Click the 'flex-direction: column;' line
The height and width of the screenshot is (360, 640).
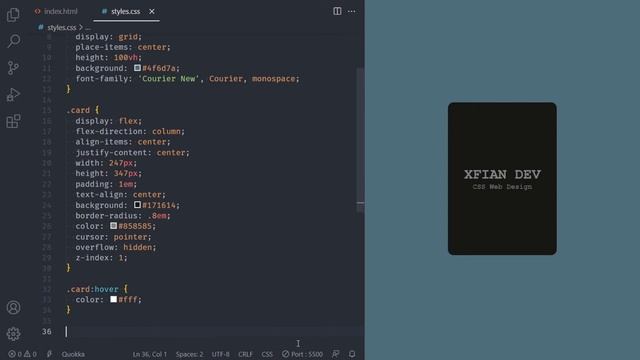point(130,131)
